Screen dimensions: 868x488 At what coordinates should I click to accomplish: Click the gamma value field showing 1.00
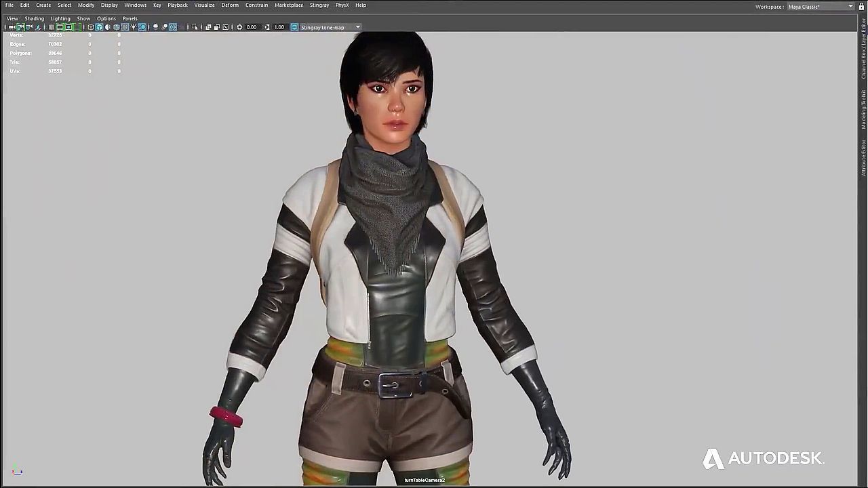tap(279, 27)
